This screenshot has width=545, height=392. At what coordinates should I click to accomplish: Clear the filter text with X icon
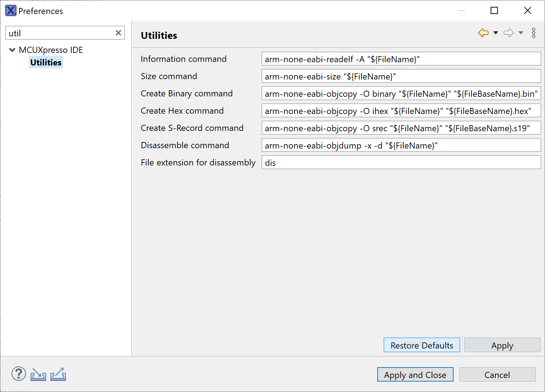[x=118, y=33]
